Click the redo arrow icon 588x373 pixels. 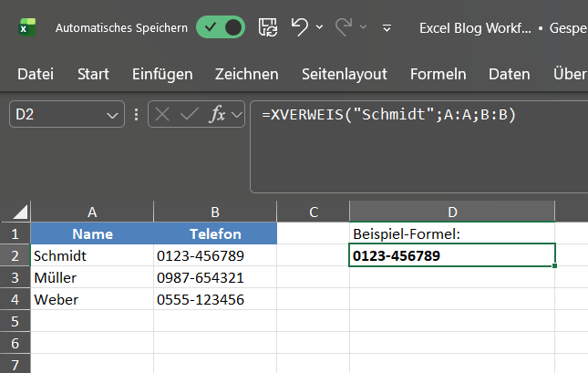coord(344,27)
